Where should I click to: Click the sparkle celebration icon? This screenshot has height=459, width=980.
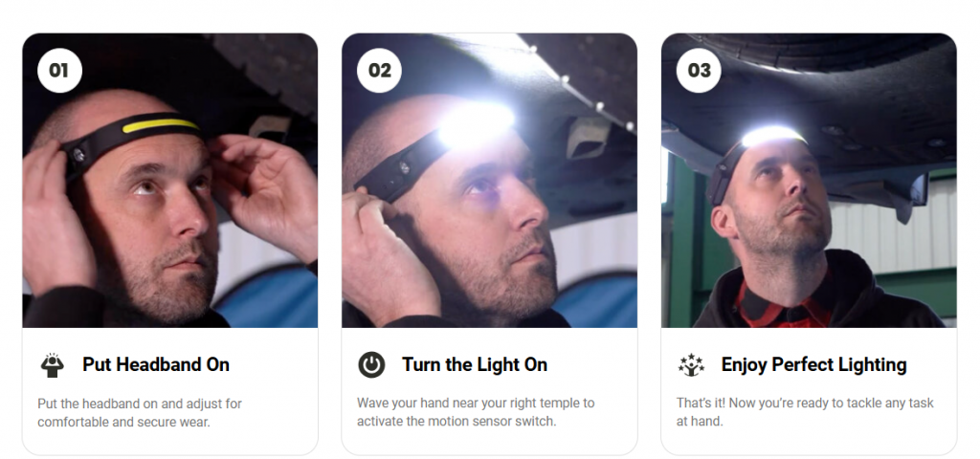[x=691, y=364]
